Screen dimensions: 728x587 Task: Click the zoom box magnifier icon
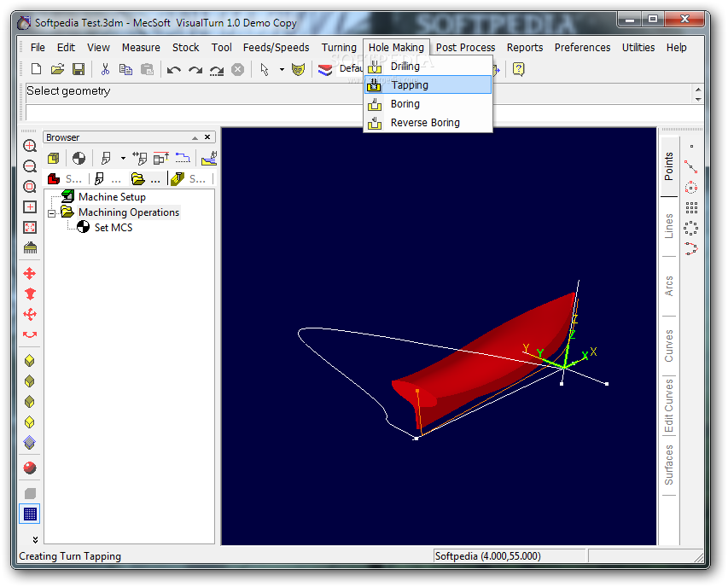tap(30, 187)
